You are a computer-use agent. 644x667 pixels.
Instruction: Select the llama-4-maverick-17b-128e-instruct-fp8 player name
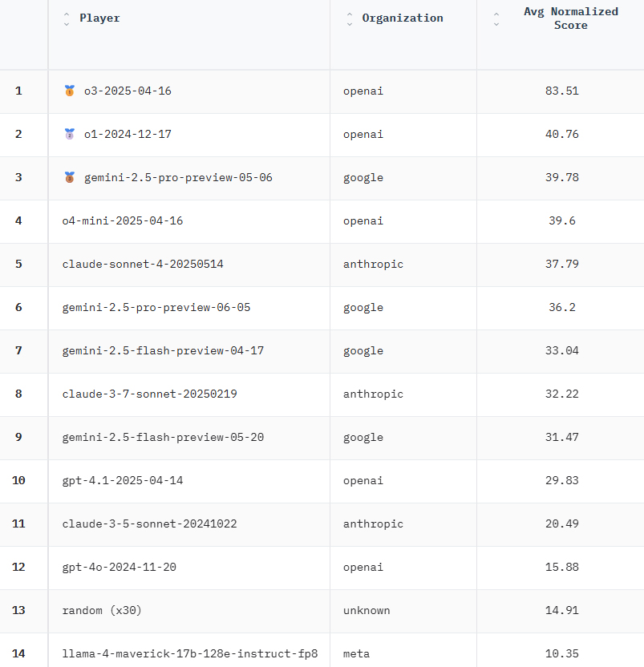pyautogui.click(x=190, y=654)
